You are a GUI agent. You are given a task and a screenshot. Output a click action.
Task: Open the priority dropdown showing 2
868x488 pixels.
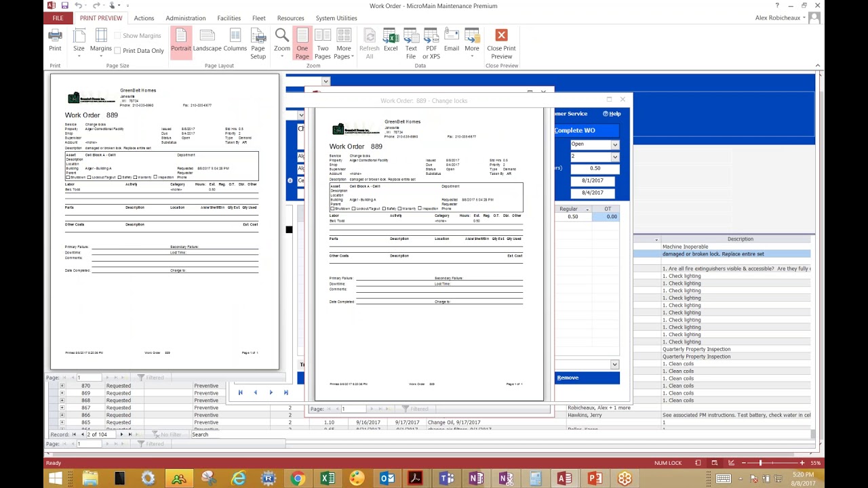point(615,157)
